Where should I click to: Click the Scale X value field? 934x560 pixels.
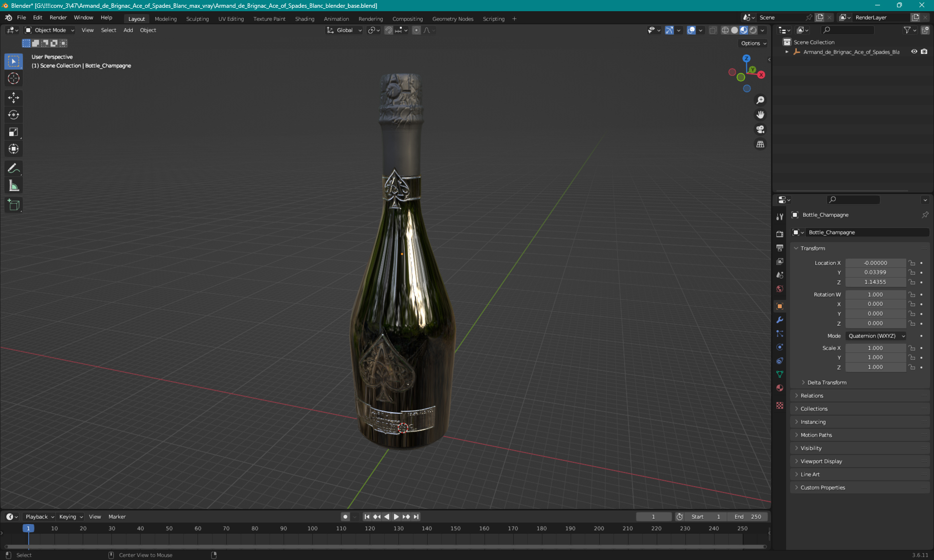pyautogui.click(x=875, y=348)
